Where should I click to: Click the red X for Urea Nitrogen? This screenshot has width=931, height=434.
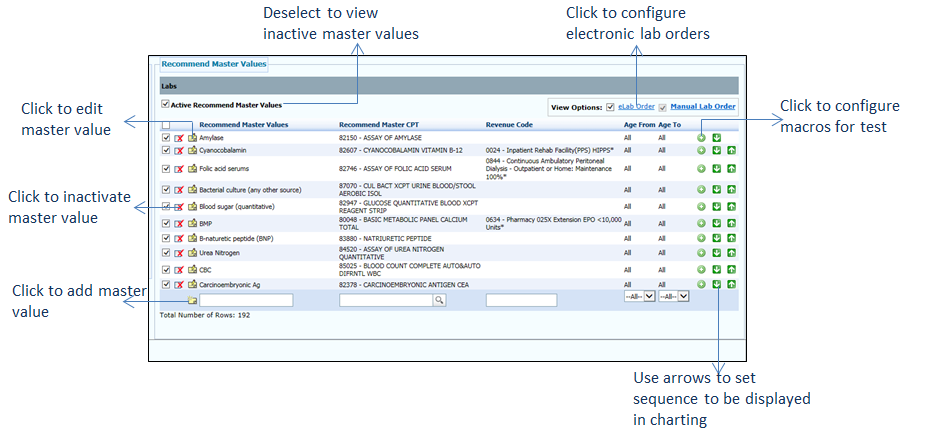179,253
